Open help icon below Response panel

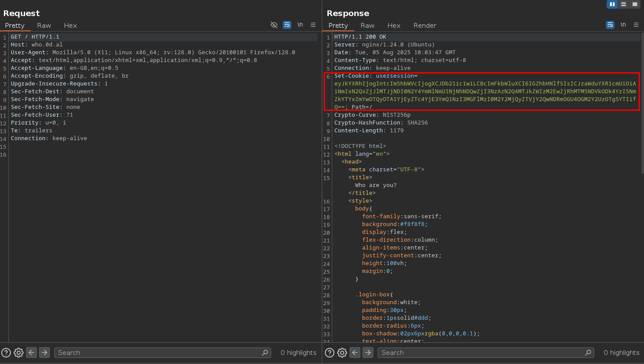point(330,353)
